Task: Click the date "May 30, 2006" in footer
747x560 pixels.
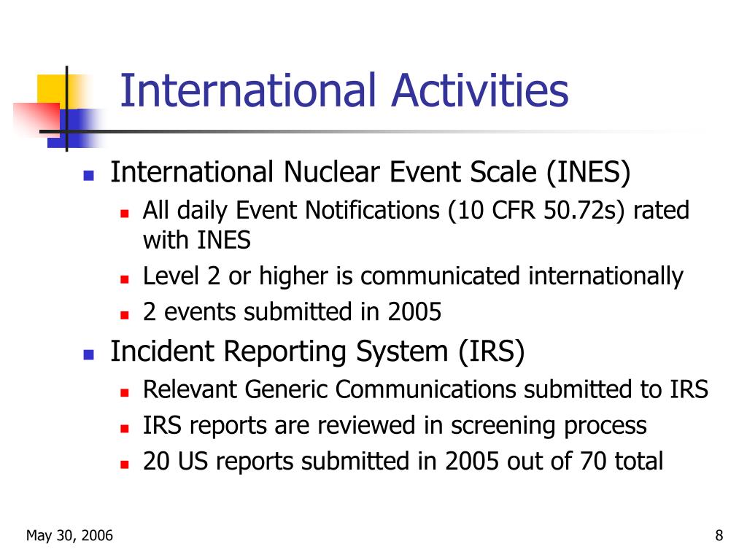Action: pos(69,536)
